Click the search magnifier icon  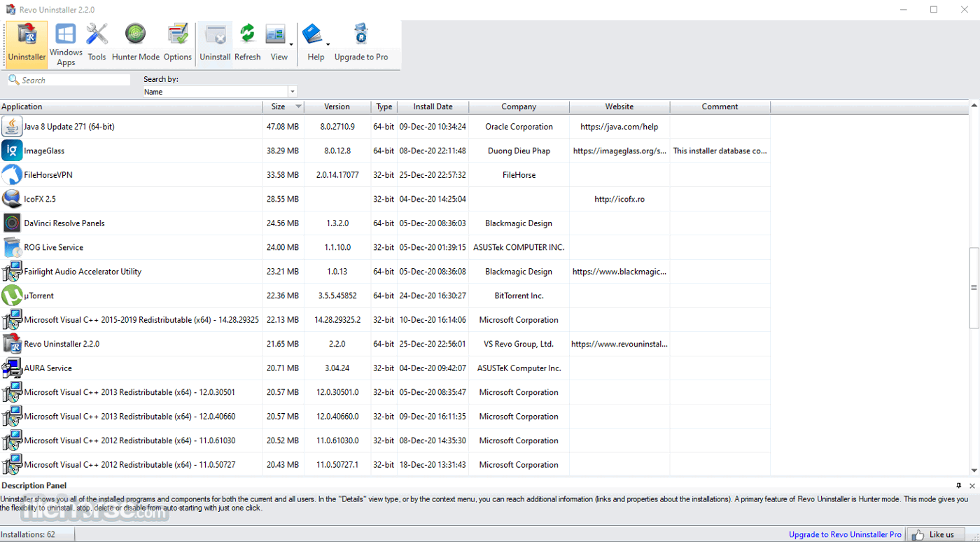tap(13, 80)
